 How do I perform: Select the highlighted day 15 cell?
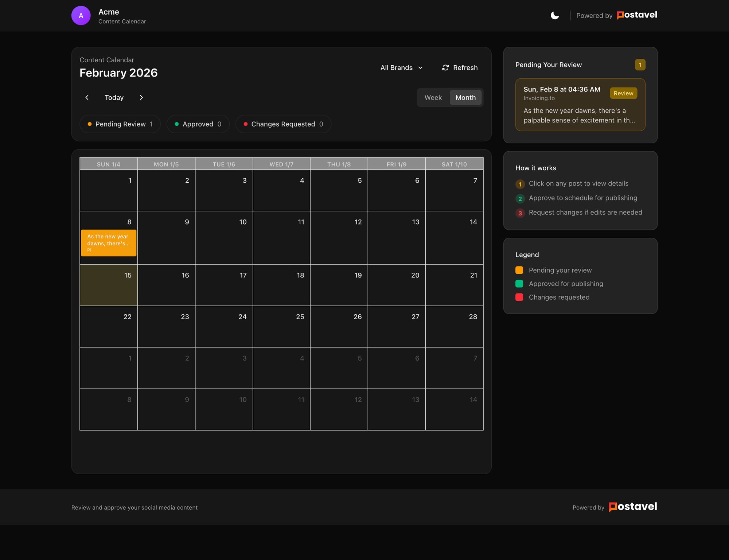[x=109, y=285]
